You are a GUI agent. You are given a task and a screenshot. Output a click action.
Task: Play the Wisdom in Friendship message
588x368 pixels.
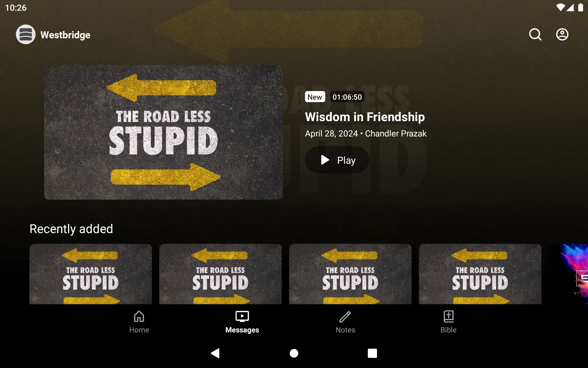(337, 160)
